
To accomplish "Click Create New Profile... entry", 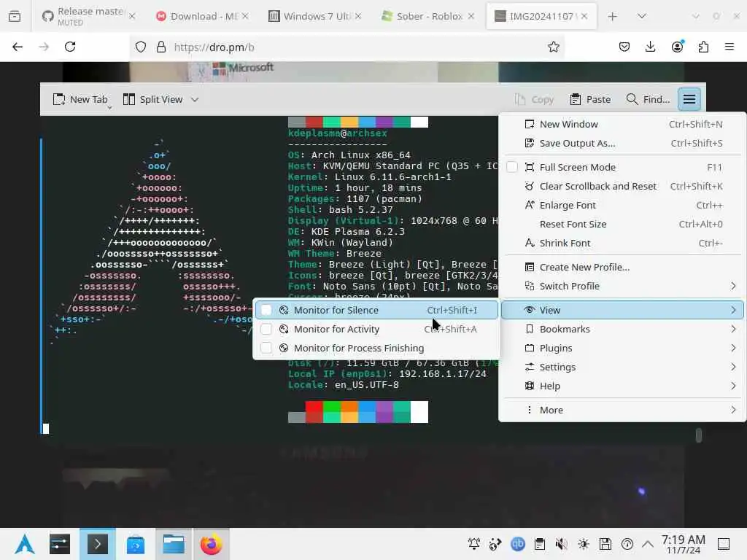I will 622,267.
